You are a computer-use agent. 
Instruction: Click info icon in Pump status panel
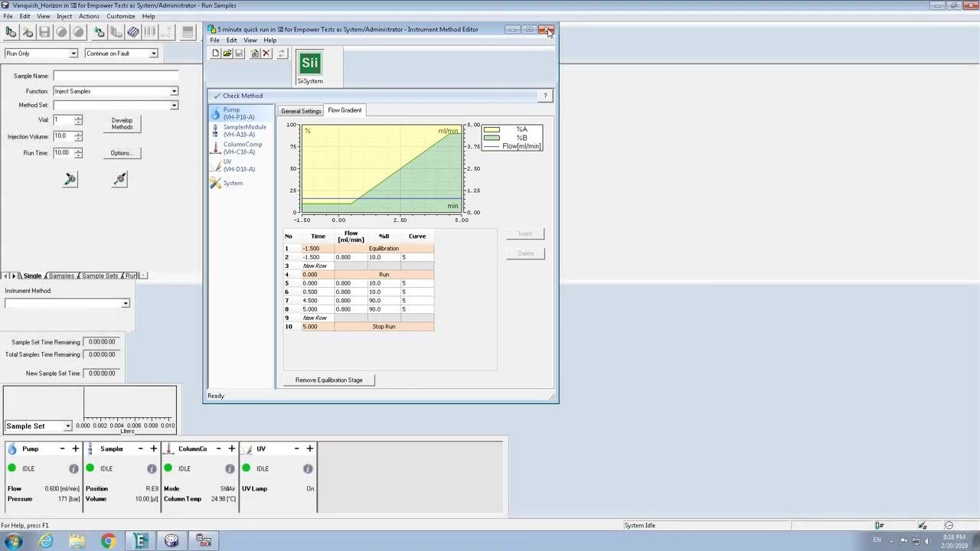click(x=73, y=468)
